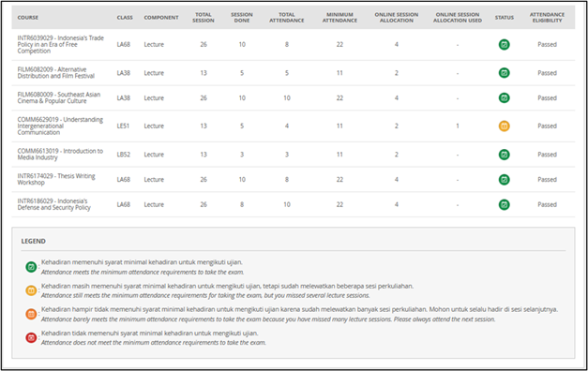Select course INTR6039029 - Indonesia's Trade Policy

point(60,45)
